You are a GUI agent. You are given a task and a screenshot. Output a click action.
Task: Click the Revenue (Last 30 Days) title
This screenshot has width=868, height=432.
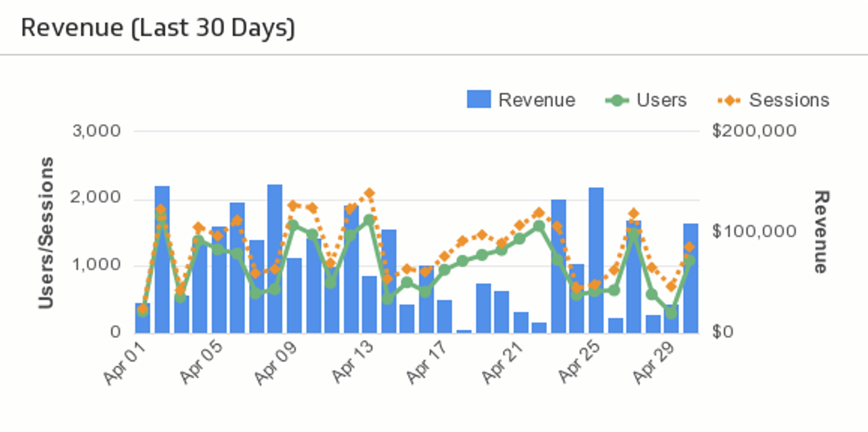tap(158, 28)
